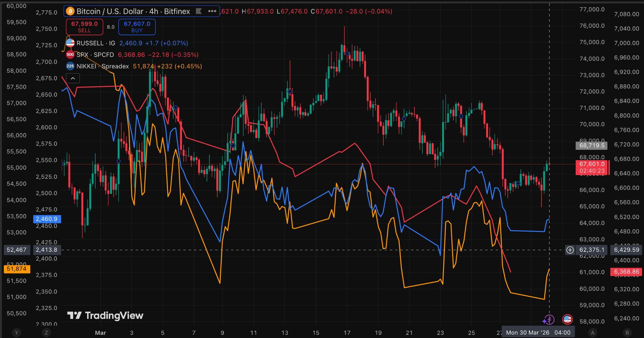The width and height of the screenshot is (644, 338).
Task: Select the B scale label button
Action: (627, 333)
